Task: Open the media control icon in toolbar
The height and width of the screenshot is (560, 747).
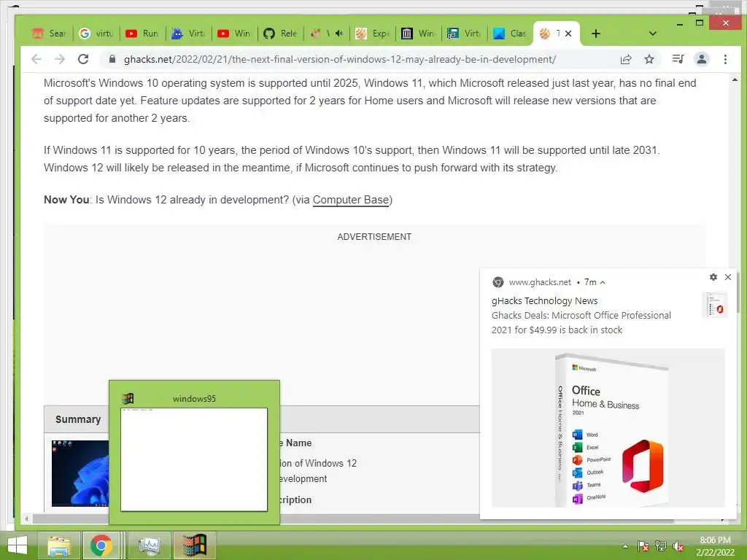Action: (x=678, y=59)
